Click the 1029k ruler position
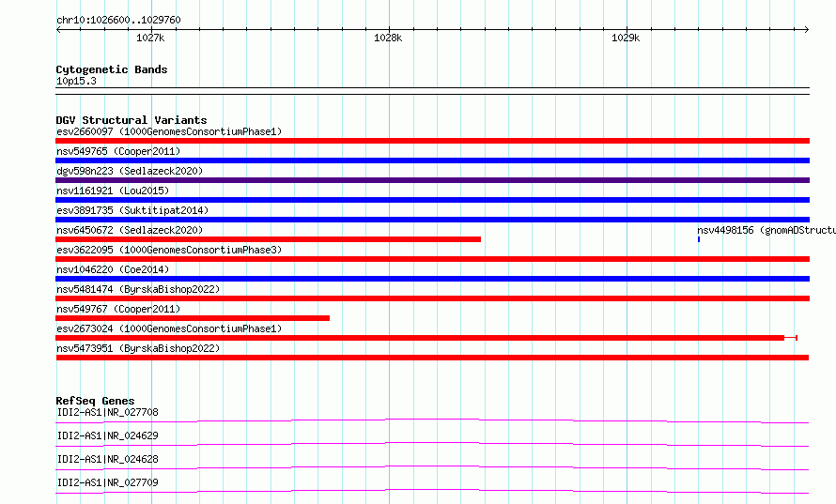The image size is (836, 504). coord(626,38)
